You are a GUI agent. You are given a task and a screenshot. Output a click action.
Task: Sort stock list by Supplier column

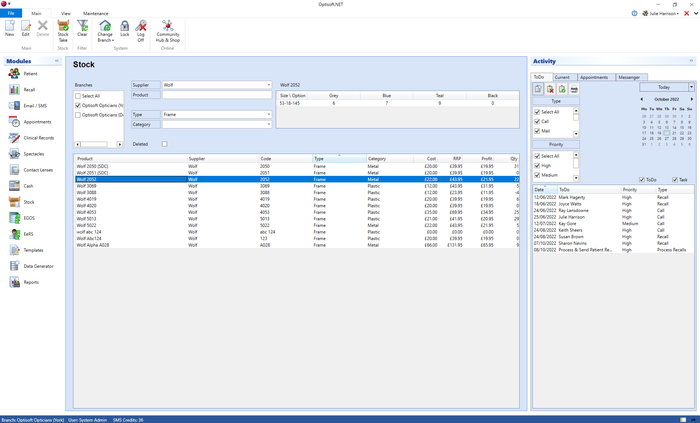223,158
